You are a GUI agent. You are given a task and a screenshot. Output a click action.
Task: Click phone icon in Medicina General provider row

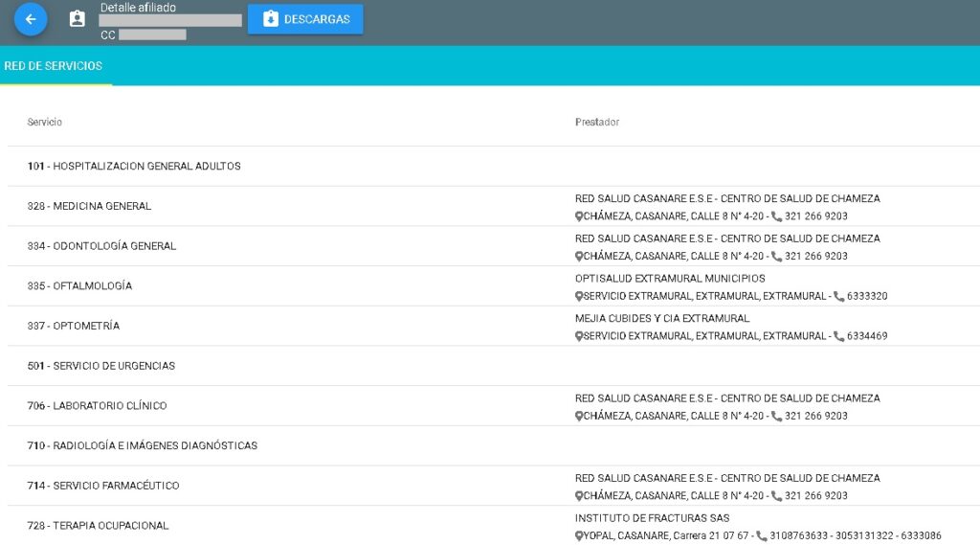click(x=776, y=216)
